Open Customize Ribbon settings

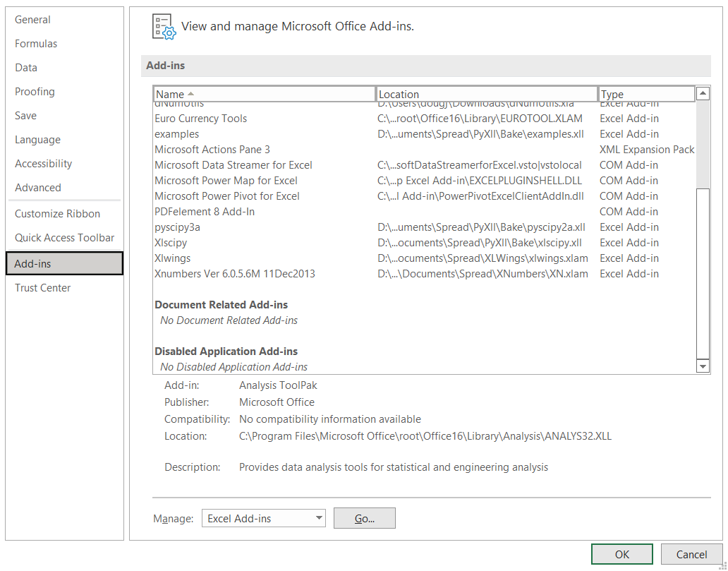pyautogui.click(x=57, y=214)
